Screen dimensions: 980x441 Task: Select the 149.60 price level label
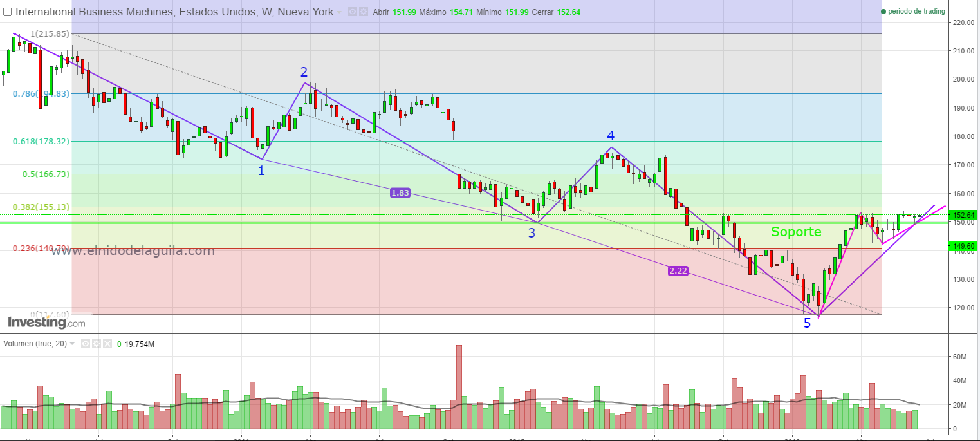pos(963,245)
